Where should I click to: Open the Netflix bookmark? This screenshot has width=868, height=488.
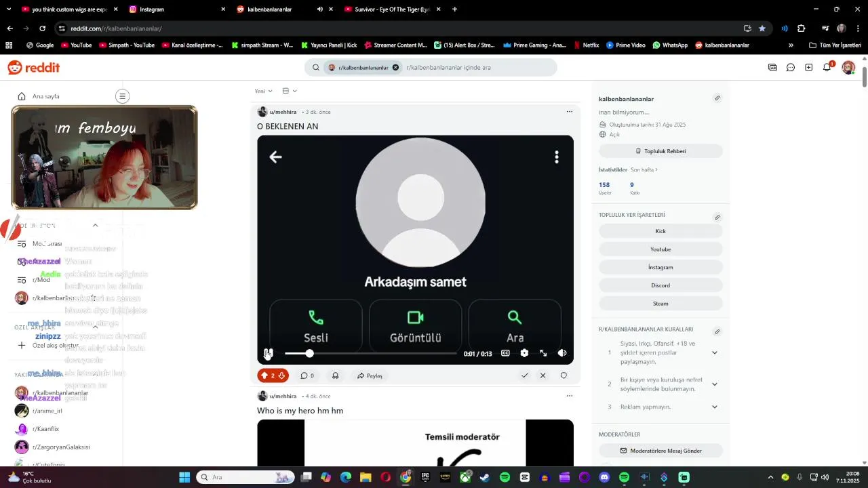[586, 45]
